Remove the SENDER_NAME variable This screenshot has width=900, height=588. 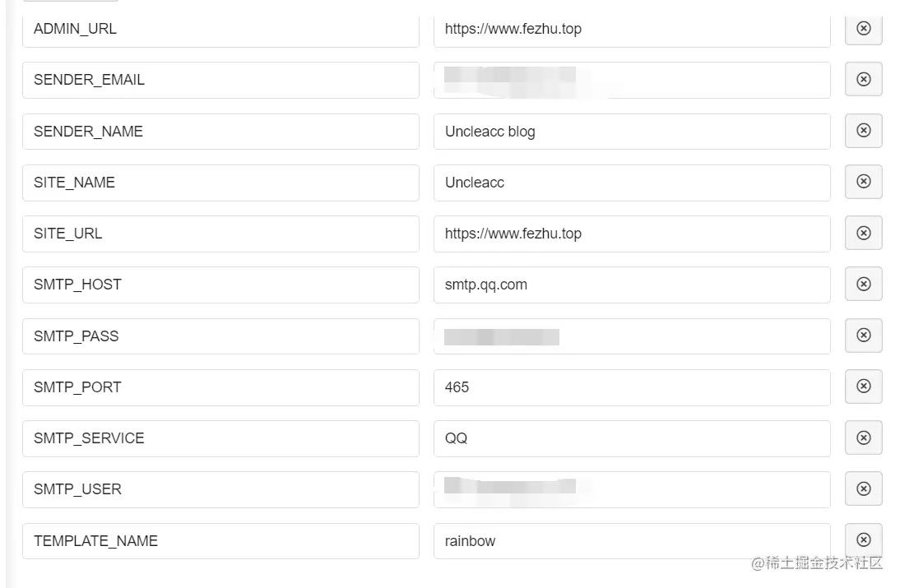click(863, 131)
